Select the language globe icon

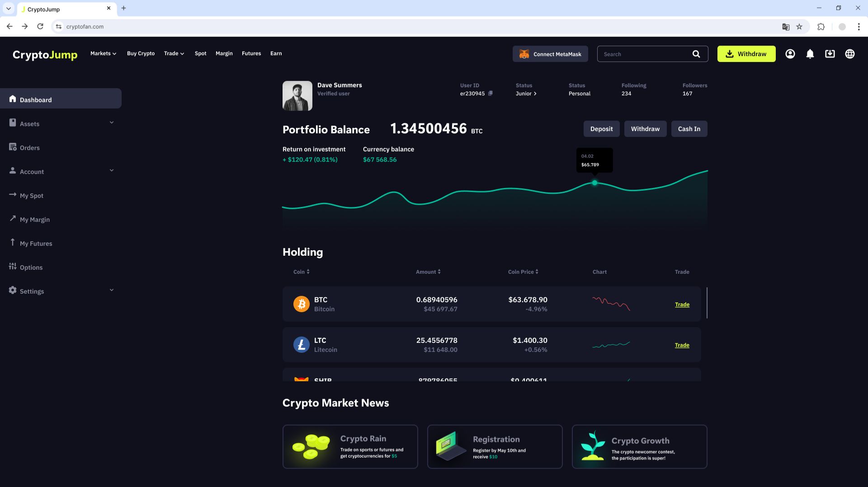[x=850, y=54]
